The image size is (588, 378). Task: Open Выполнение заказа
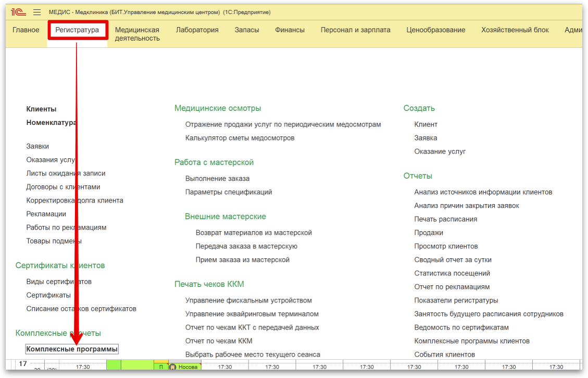[x=217, y=179]
